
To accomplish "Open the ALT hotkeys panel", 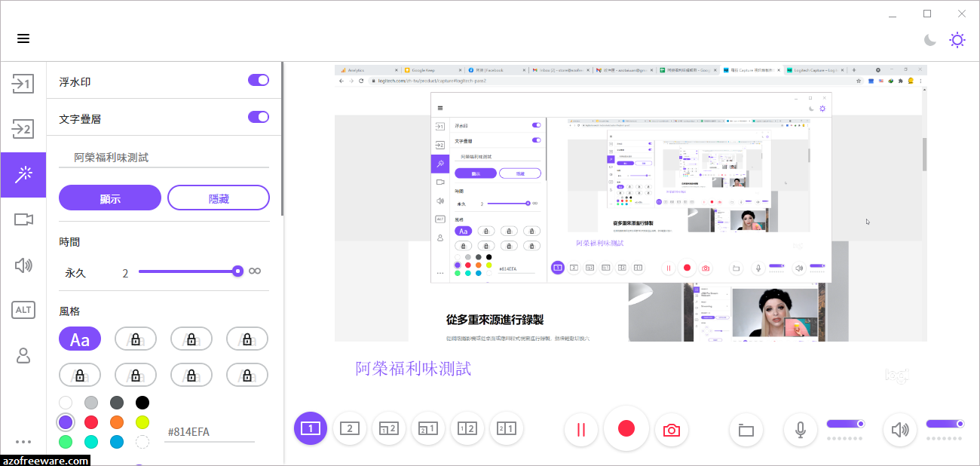I will pyautogui.click(x=23, y=310).
